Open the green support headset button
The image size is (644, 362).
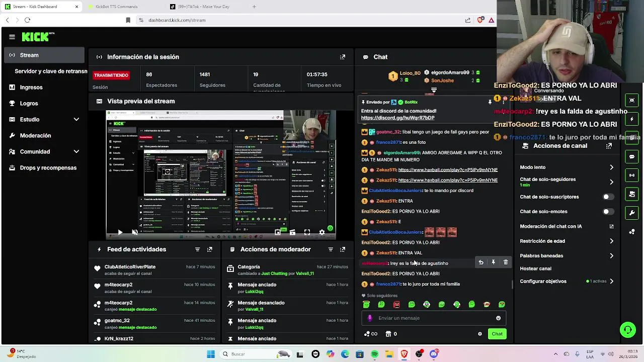point(627,330)
